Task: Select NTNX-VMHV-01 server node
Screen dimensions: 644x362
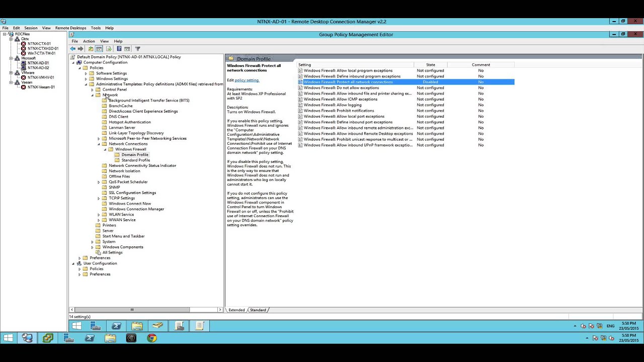Action: (x=41, y=77)
